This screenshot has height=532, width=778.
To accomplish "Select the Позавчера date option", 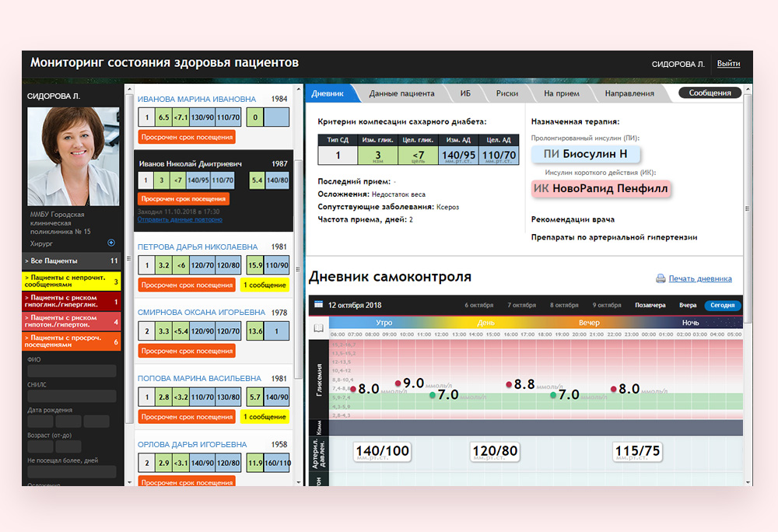I will (650, 306).
